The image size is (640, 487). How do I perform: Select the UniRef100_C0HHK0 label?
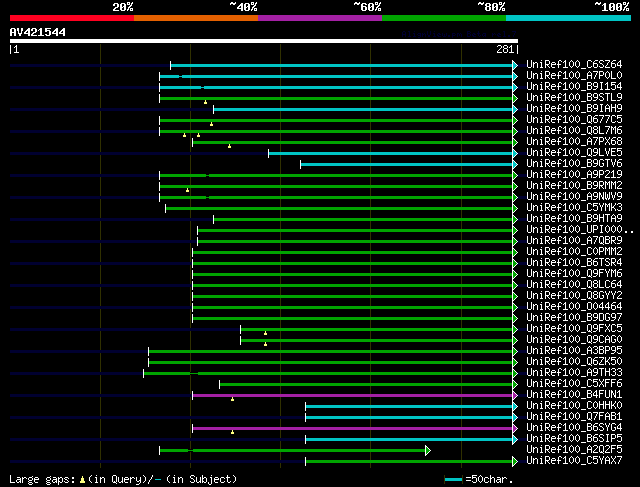[x=574, y=406]
